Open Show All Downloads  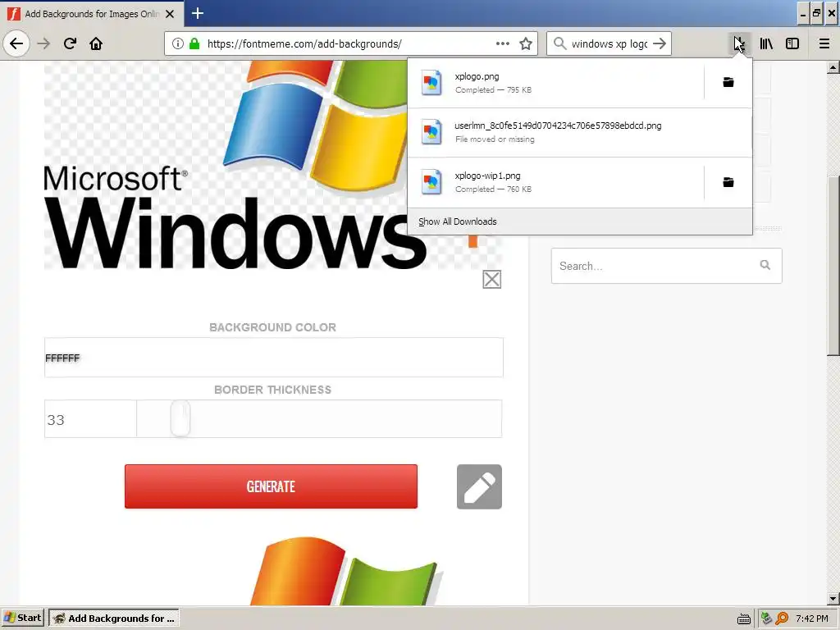click(458, 221)
